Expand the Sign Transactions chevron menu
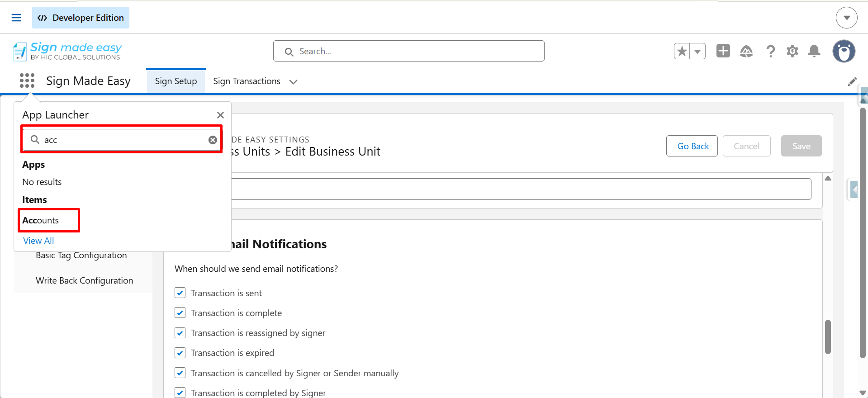 click(293, 82)
